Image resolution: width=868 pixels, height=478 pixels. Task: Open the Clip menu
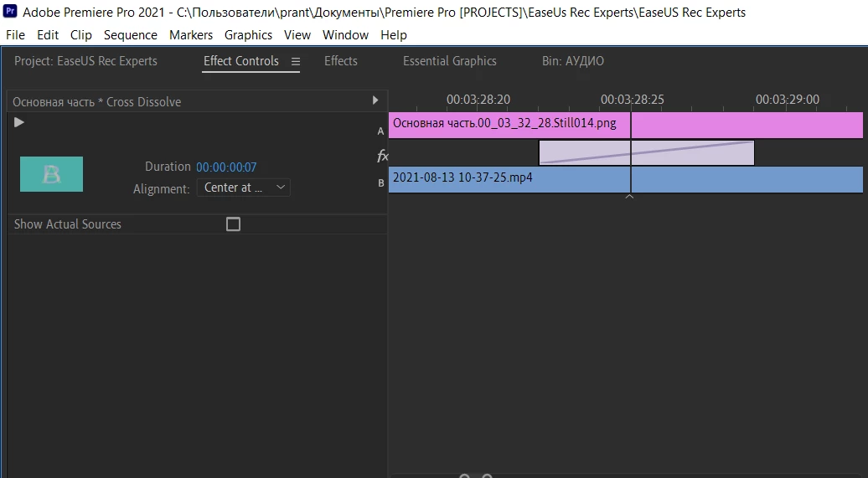click(x=80, y=35)
